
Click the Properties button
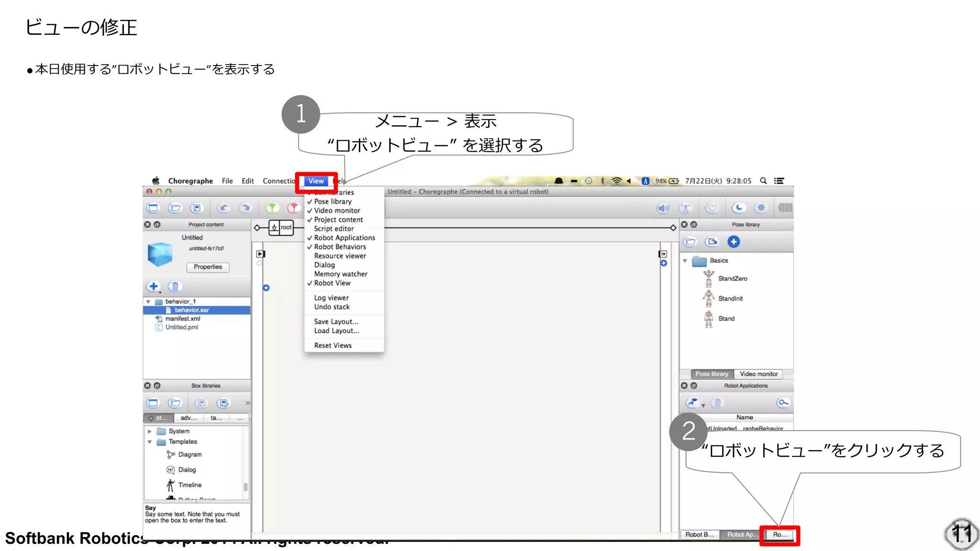208,267
